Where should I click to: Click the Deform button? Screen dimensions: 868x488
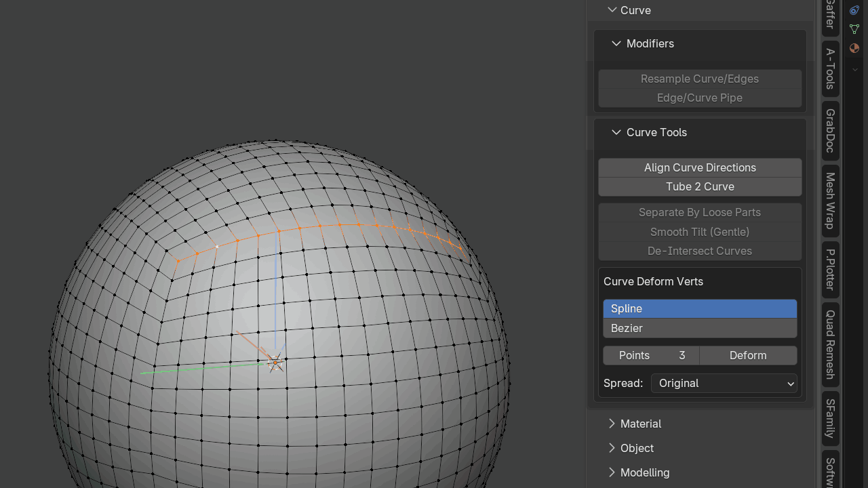748,355
